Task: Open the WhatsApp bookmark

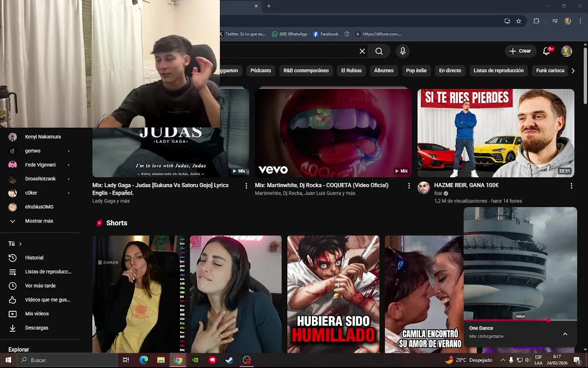Action: click(x=289, y=34)
